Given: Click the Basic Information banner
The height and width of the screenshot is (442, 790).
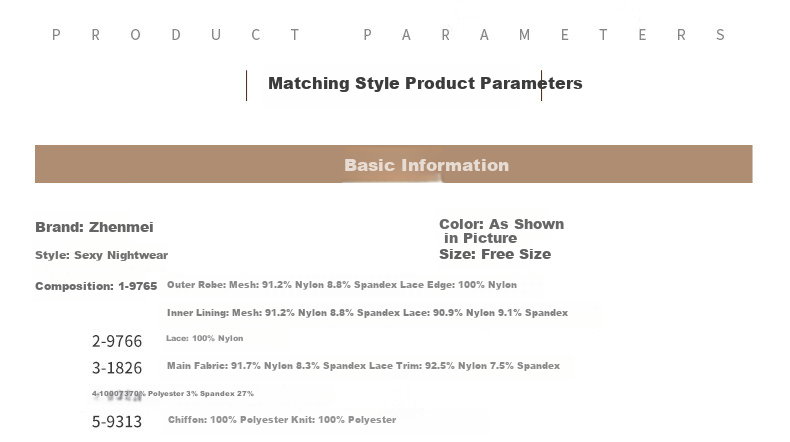Looking at the screenshot, I should (393, 164).
